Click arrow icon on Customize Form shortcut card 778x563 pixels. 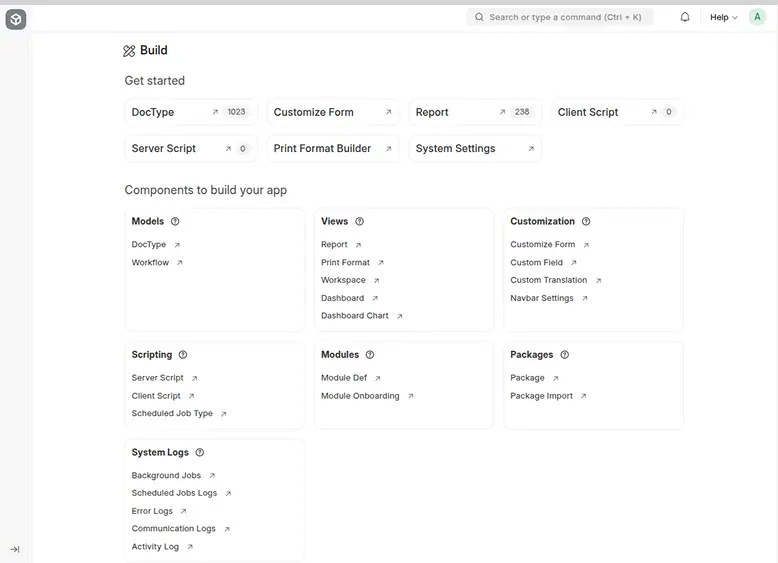(389, 112)
